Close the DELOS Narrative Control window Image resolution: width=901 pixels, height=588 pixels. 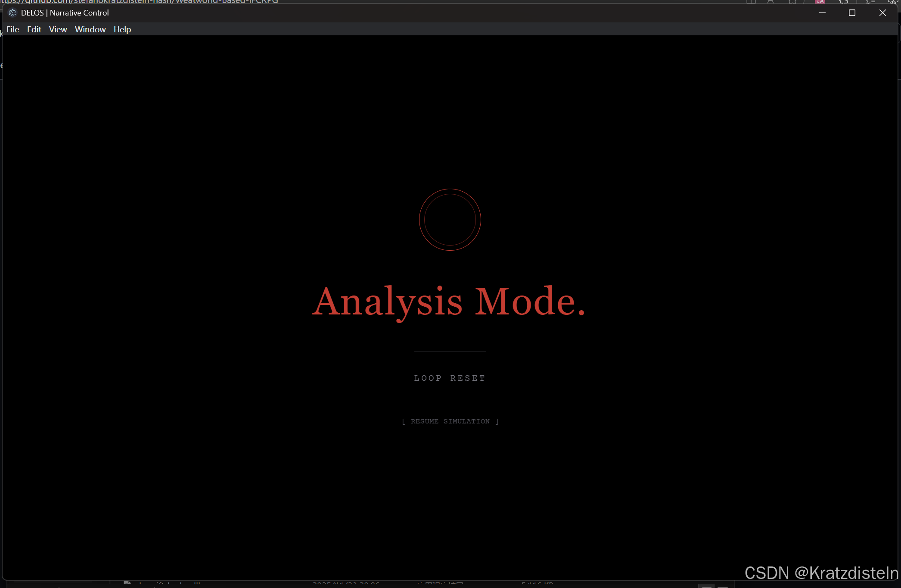882,12
